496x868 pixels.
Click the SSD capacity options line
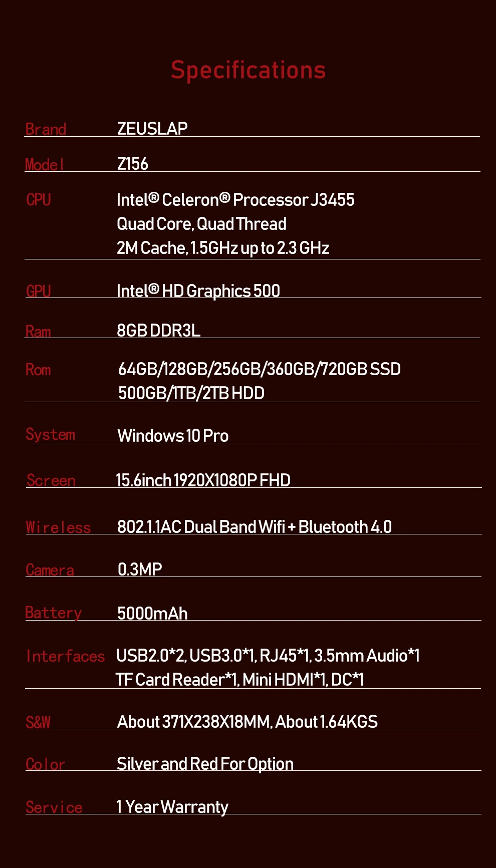260,369
